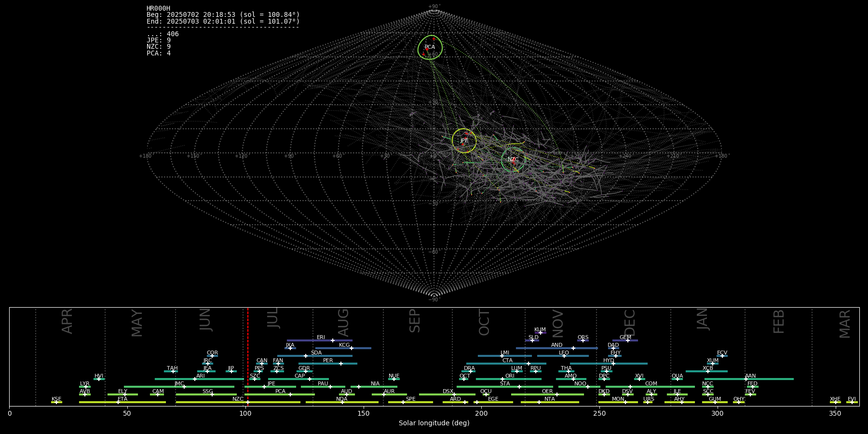Select the XCB shower bar in timeline
The width and height of the screenshot is (868, 434).
[x=706, y=371]
